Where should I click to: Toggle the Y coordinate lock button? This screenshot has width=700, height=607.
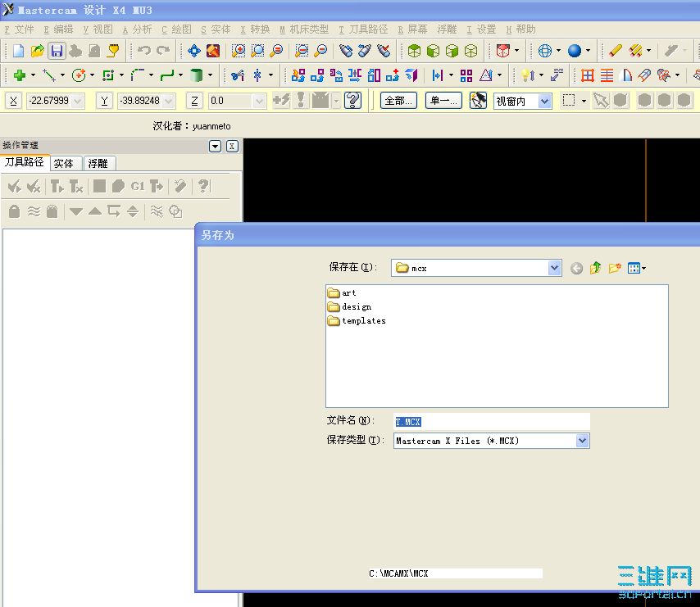tap(104, 101)
